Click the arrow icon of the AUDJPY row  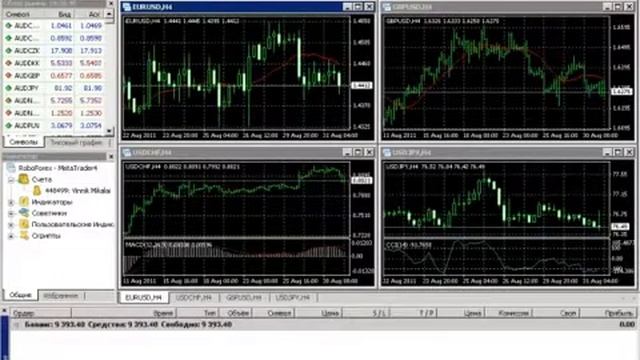click(x=8, y=88)
